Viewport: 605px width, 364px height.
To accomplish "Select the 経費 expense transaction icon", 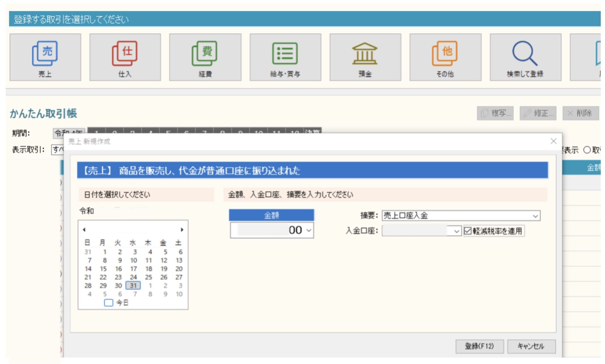I will click(x=205, y=57).
